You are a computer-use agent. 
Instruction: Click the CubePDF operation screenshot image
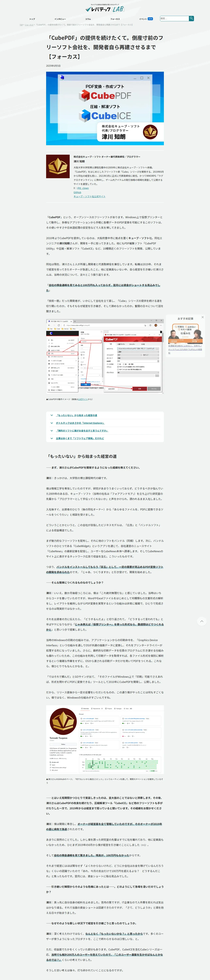click(x=105, y=356)
